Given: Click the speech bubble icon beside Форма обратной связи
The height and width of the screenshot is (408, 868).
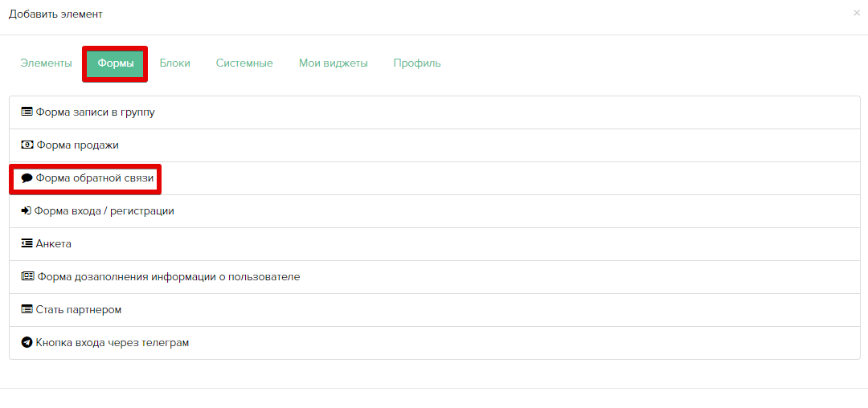Looking at the screenshot, I should tap(27, 178).
